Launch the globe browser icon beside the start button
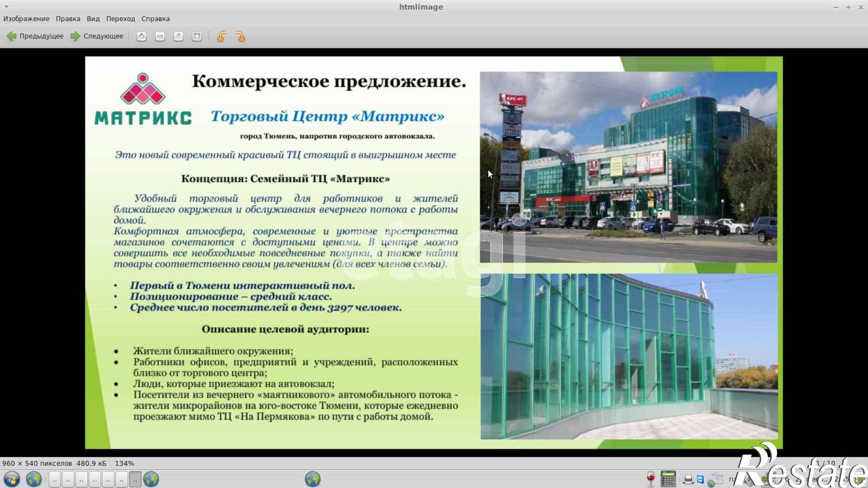This screenshot has width=868, height=488. pyautogui.click(x=33, y=479)
